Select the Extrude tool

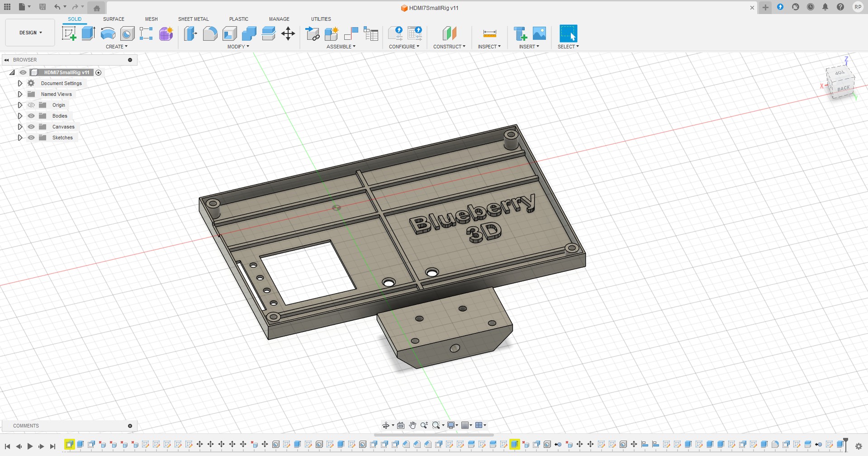pos(88,33)
